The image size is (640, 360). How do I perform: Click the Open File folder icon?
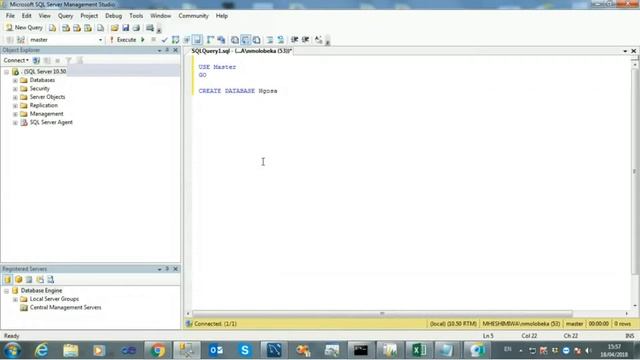(114, 28)
